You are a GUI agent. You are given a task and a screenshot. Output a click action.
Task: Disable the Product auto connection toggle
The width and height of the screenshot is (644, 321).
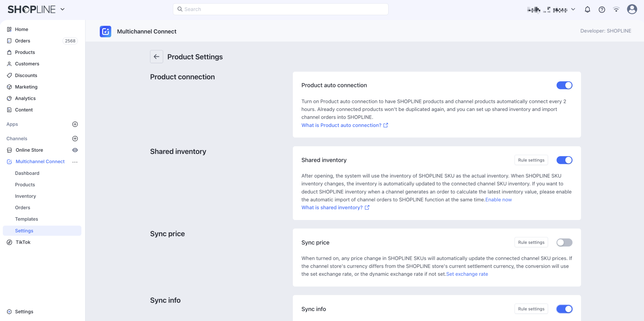pyautogui.click(x=564, y=85)
